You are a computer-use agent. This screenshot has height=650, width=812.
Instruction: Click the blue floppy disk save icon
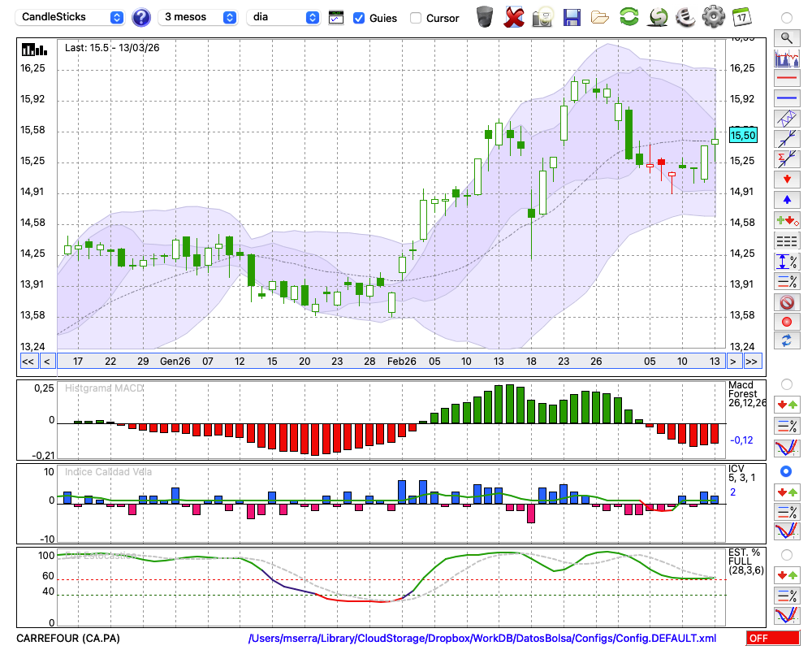[x=572, y=17]
